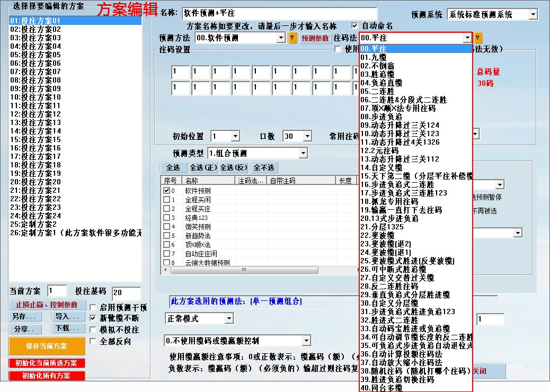Open the 正常模式 dropdown
This screenshot has width=550, height=392.
[x=229, y=318]
